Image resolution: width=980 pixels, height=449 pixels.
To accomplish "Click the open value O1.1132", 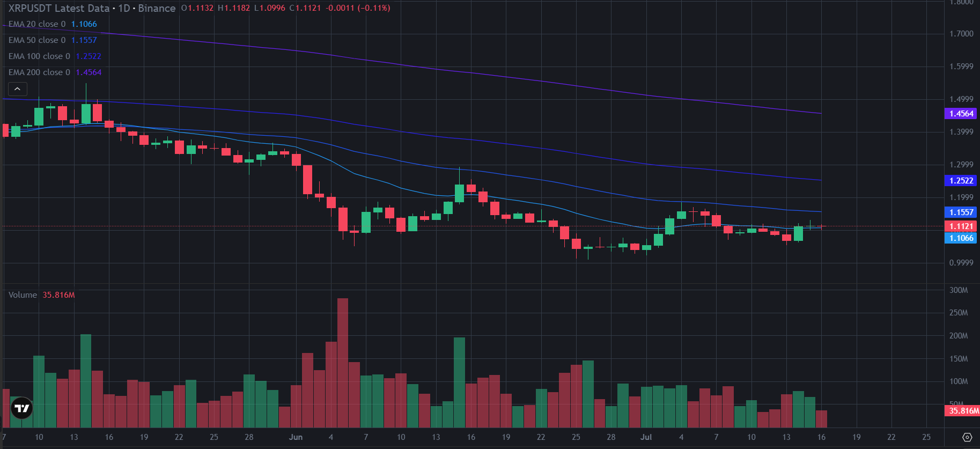I will point(197,8).
